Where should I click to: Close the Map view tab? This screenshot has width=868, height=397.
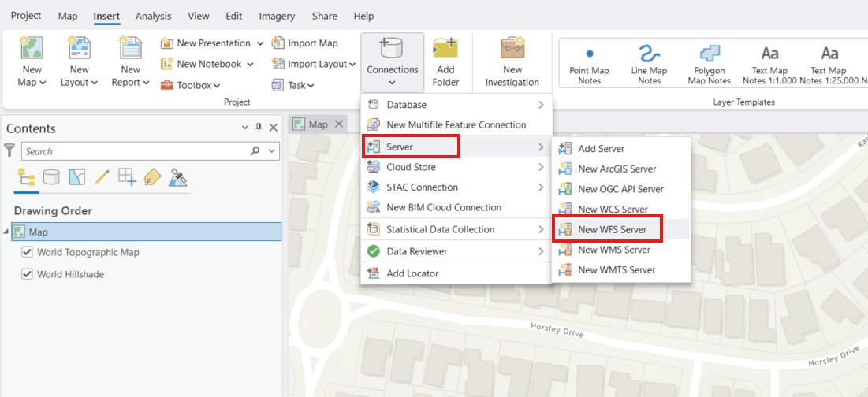pos(339,124)
